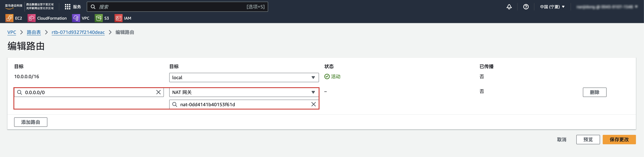Navigate to 路由表 breadcrumb link
Image resolution: width=644 pixels, height=157 pixels.
(x=34, y=32)
